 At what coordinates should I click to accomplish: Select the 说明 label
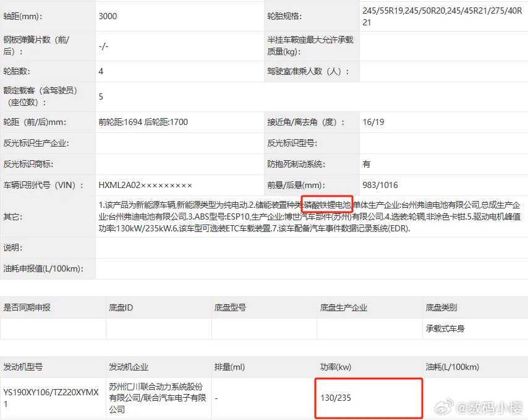13,248
